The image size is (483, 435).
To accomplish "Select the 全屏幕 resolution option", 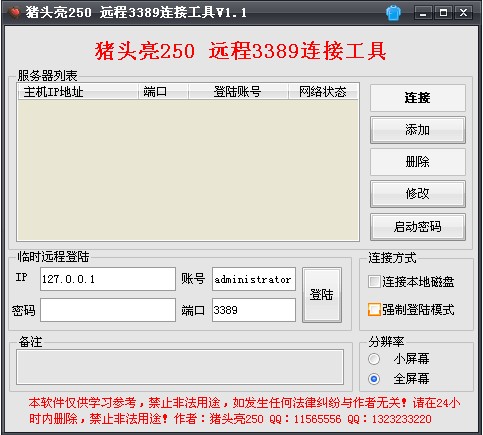I will [x=374, y=379].
